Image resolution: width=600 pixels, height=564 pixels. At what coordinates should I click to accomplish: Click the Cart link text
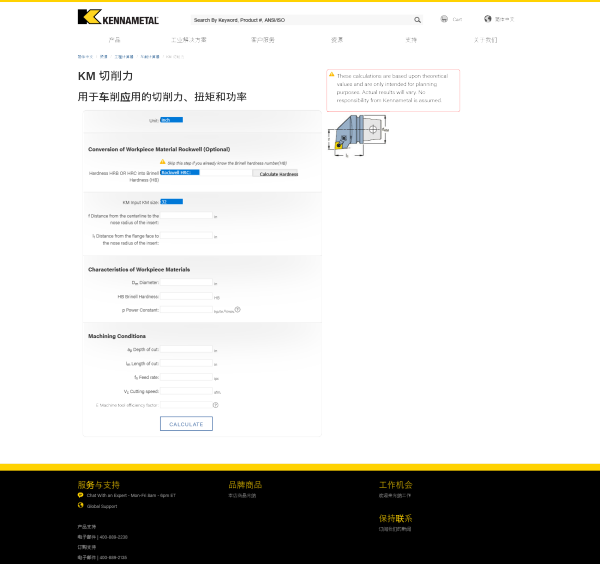(x=457, y=19)
